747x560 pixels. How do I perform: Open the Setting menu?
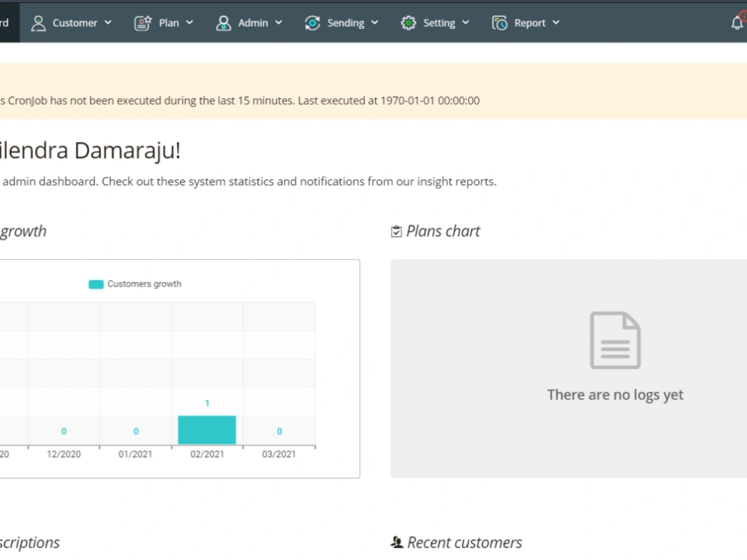point(435,23)
